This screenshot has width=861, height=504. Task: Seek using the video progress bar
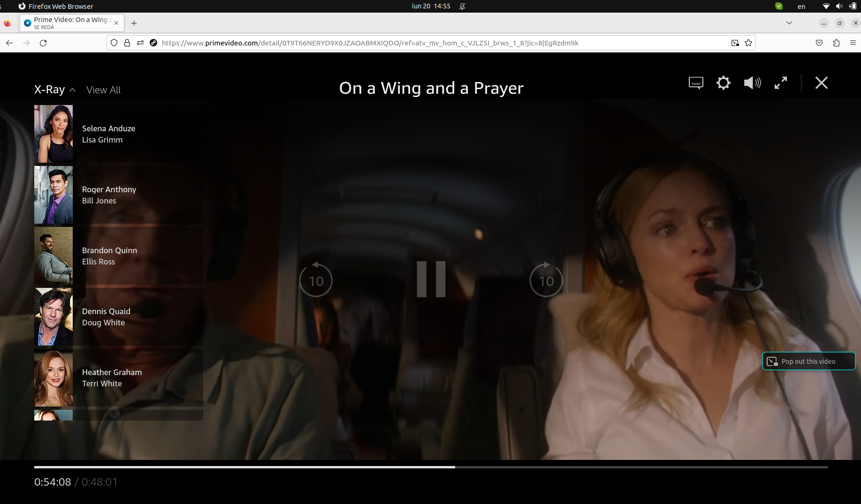(x=430, y=467)
